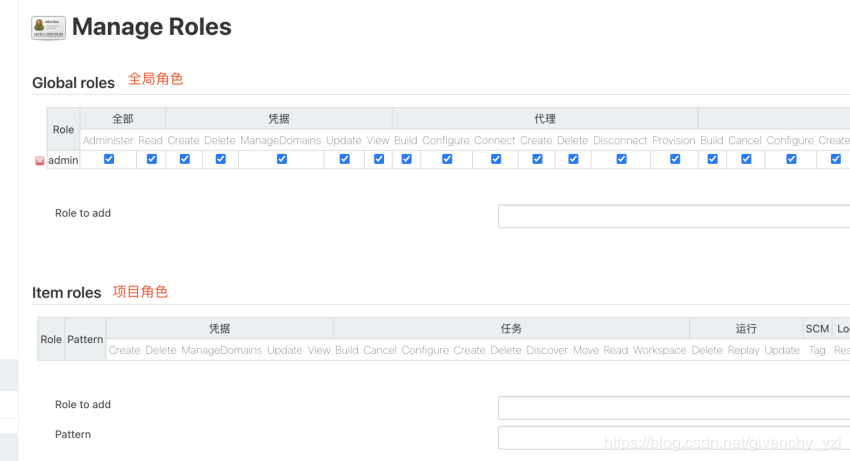This screenshot has height=461, width=850.
Task: Focus the Global roles 'Role to add' field
Action: [674, 216]
